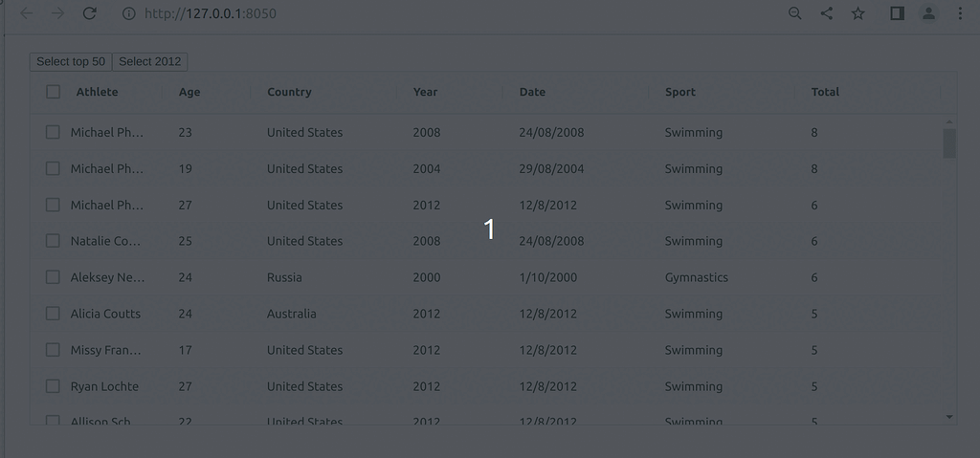The height and width of the screenshot is (458, 980).
Task: Open the zoom magnifier icon in address bar
Action: point(795,13)
